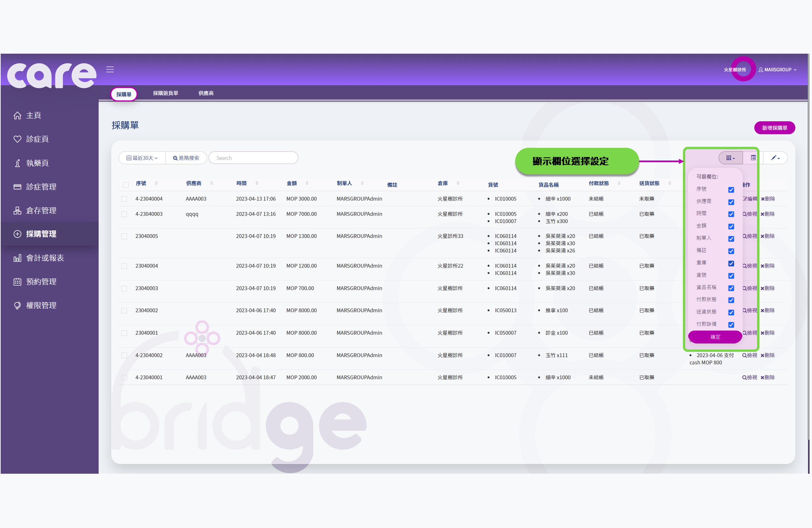Open the pencil edit dropdown menu

pos(775,158)
